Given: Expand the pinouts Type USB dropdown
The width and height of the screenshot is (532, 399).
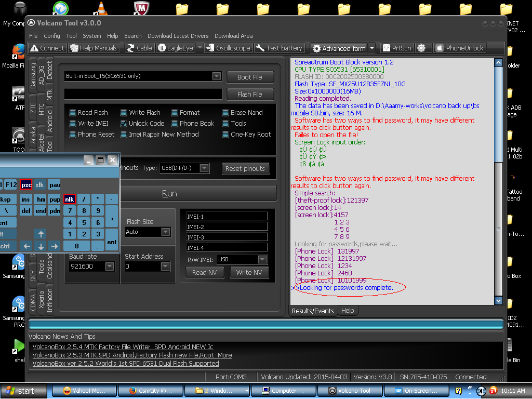Looking at the screenshot, I should 204,168.
